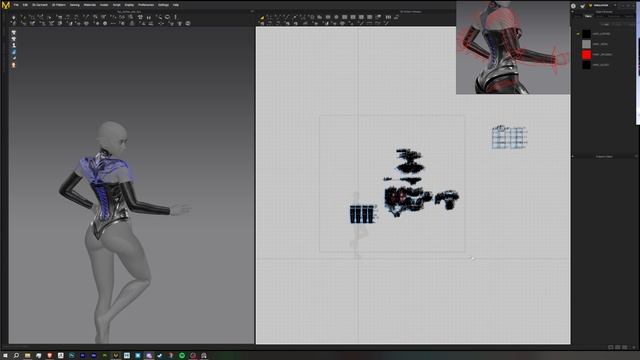Select the Transform Pattern tool in 2D toolbar

[x=270, y=18]
